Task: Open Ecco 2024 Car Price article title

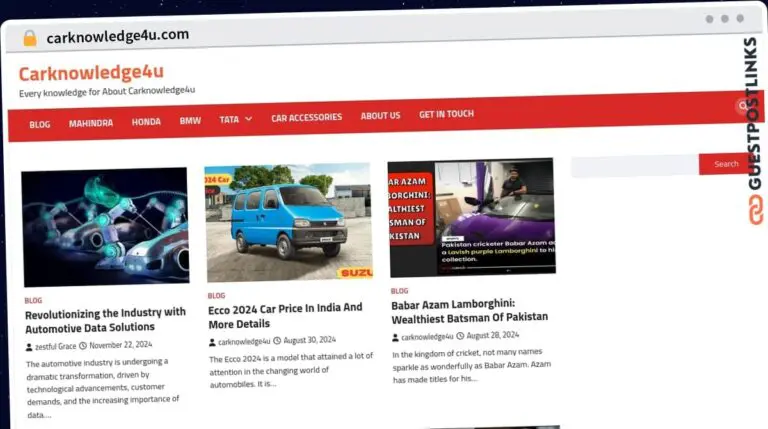Action: [x=285, y=315]
